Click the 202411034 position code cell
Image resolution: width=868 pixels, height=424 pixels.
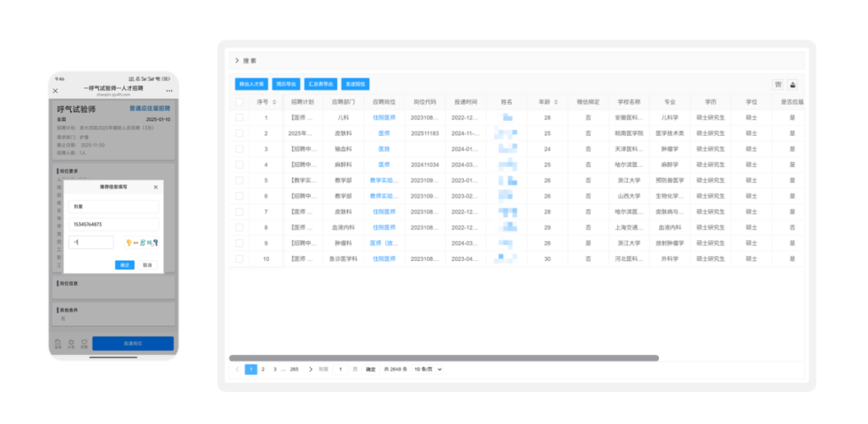point(424,165)
